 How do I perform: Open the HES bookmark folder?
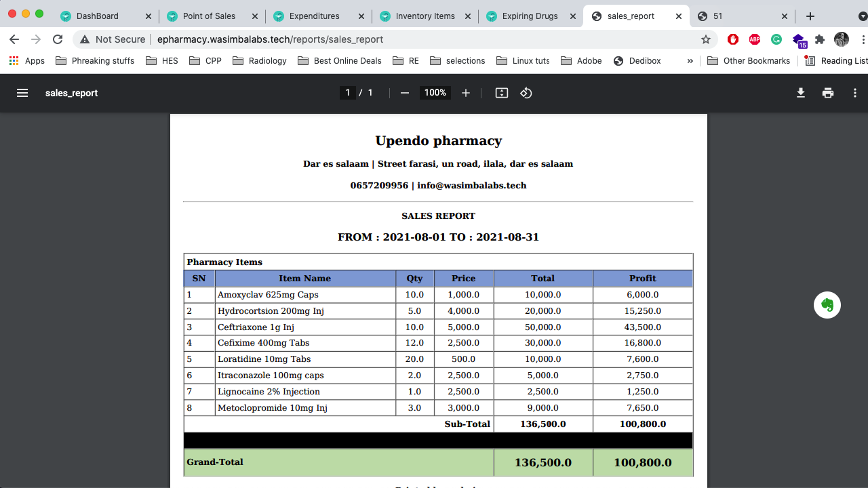coord(161,61)
